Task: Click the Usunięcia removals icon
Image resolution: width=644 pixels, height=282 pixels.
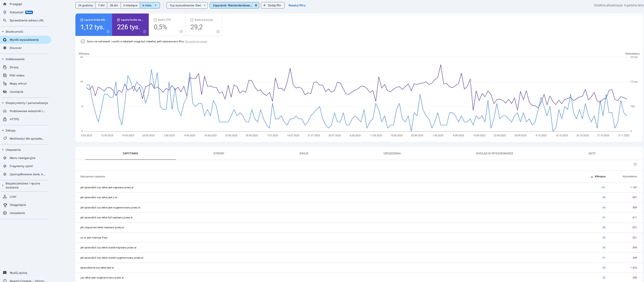Action: coord(5,92)
